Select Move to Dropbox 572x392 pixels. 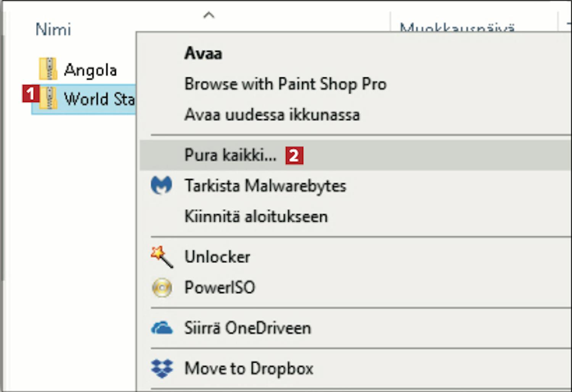pos(249,368)
